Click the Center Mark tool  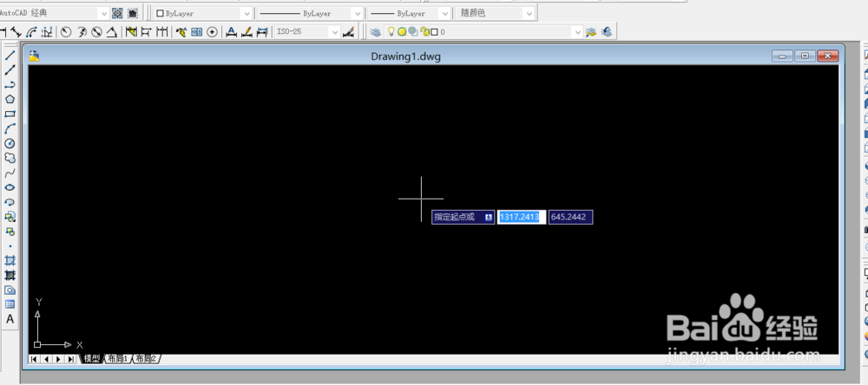(212, 32)
